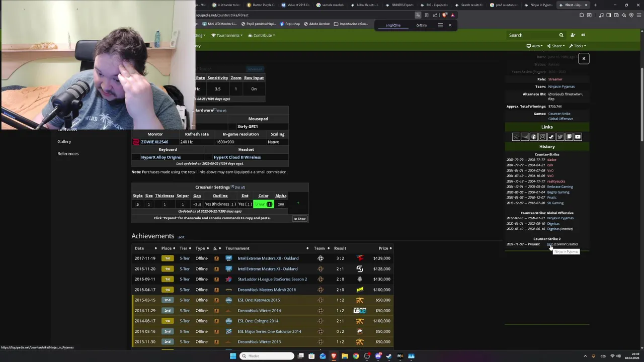Click the green crosshair color swatch

(x=263, y=204)
